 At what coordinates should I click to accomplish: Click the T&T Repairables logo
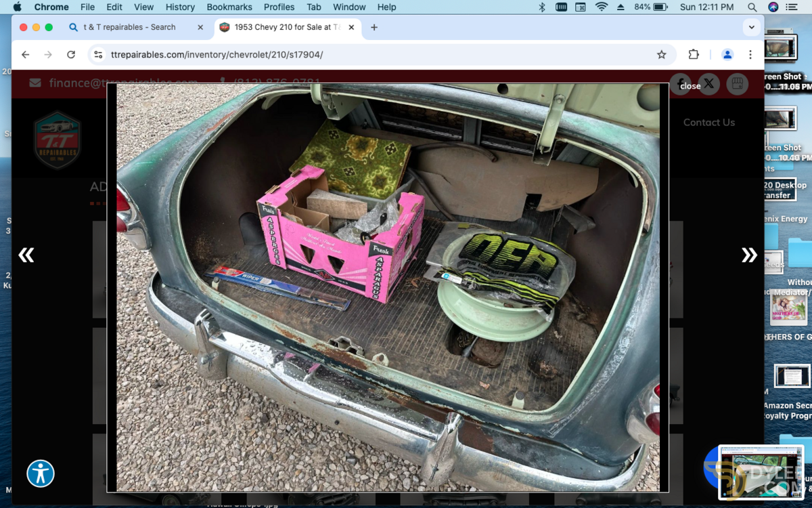pos(58,140)
